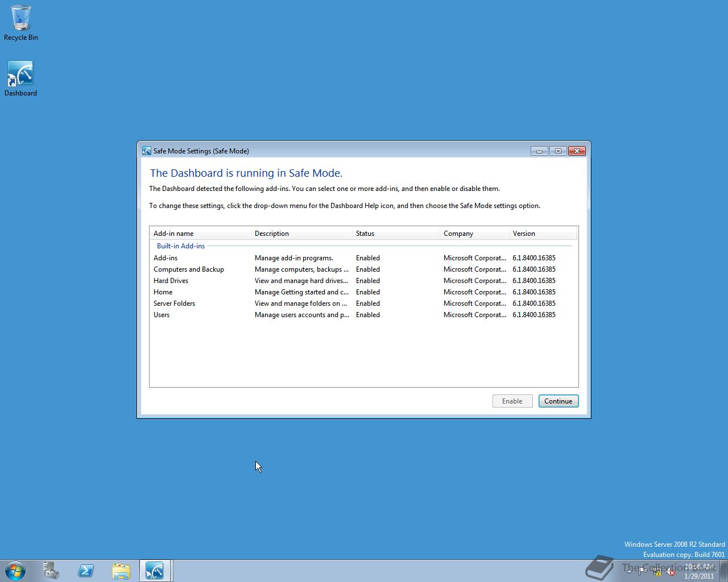
Task: Open Windows Explorer from the taskbar
Action: 121,571
